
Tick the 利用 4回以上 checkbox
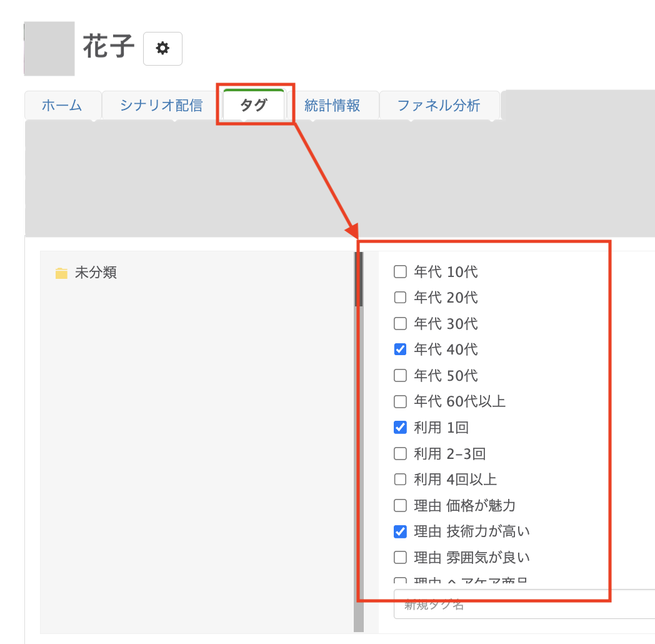400,480
